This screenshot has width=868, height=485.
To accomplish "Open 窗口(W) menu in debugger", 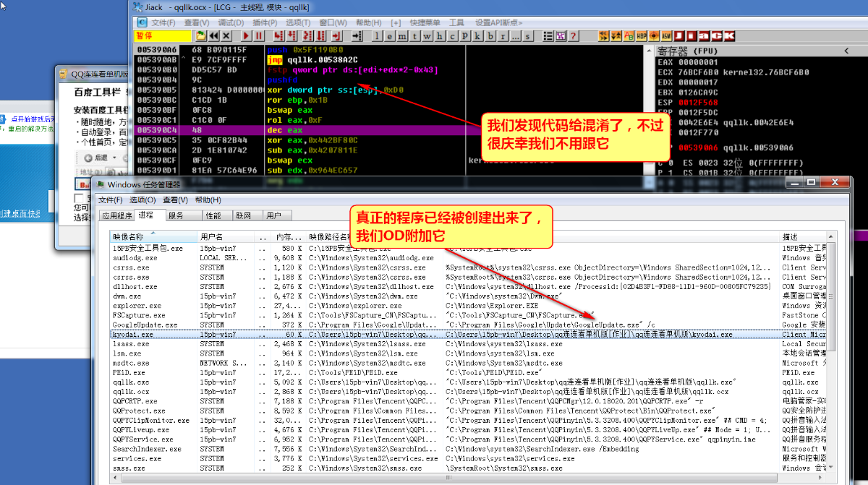I will [x=333, y=22].
